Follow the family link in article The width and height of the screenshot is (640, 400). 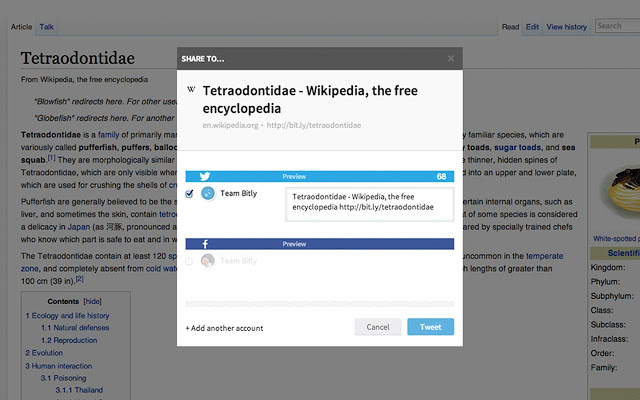[x=109, y=135]
